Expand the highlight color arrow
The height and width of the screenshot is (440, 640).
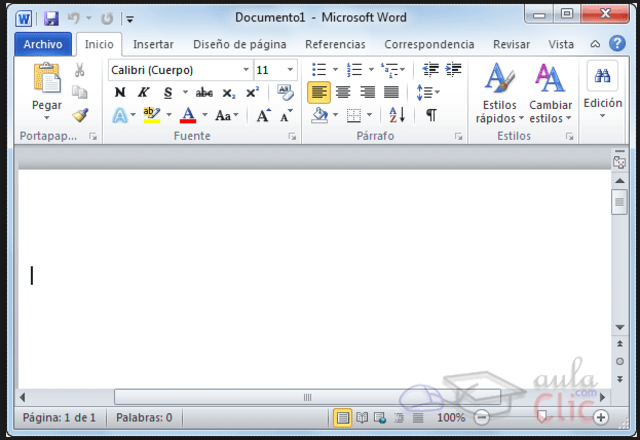click(x=169, y=115)
